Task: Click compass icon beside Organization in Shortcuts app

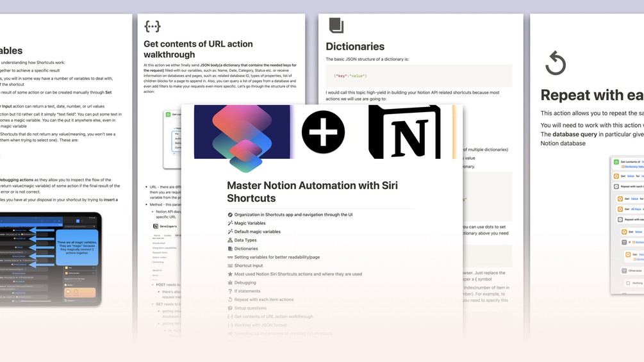Action: (x=230, y=215)
